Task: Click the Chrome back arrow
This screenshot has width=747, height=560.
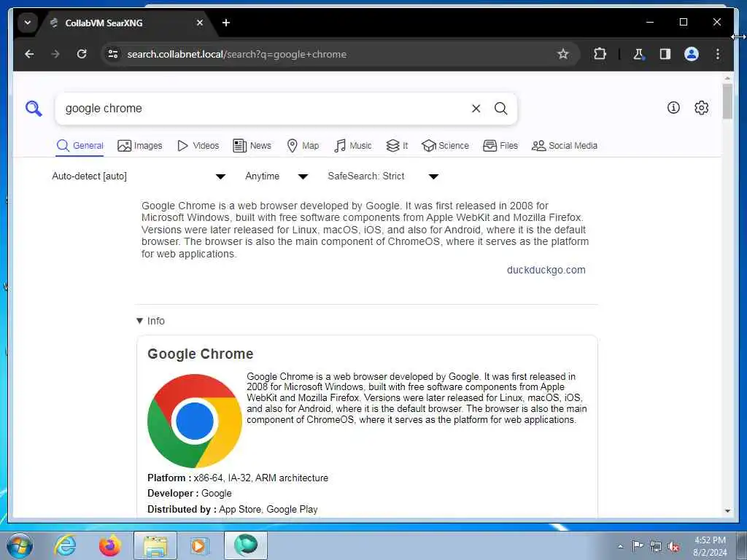Action: coord(29,54)
